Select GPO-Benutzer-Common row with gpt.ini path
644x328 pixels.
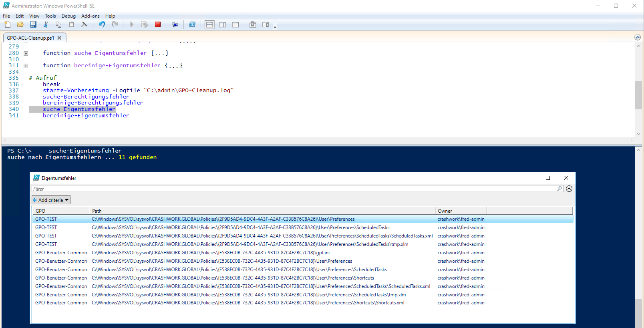303,253
